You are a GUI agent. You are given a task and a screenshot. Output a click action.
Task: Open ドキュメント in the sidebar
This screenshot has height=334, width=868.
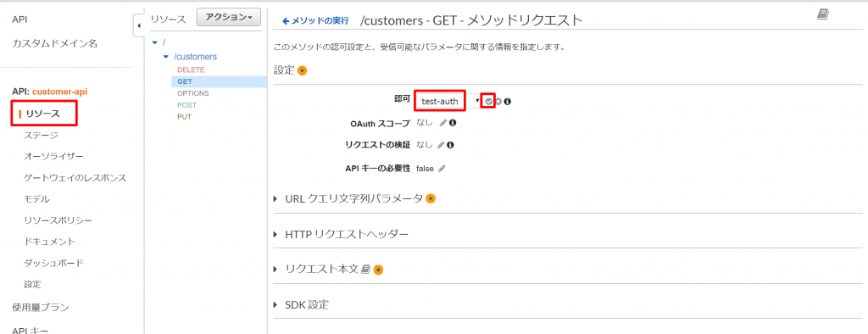coord(50,242)
